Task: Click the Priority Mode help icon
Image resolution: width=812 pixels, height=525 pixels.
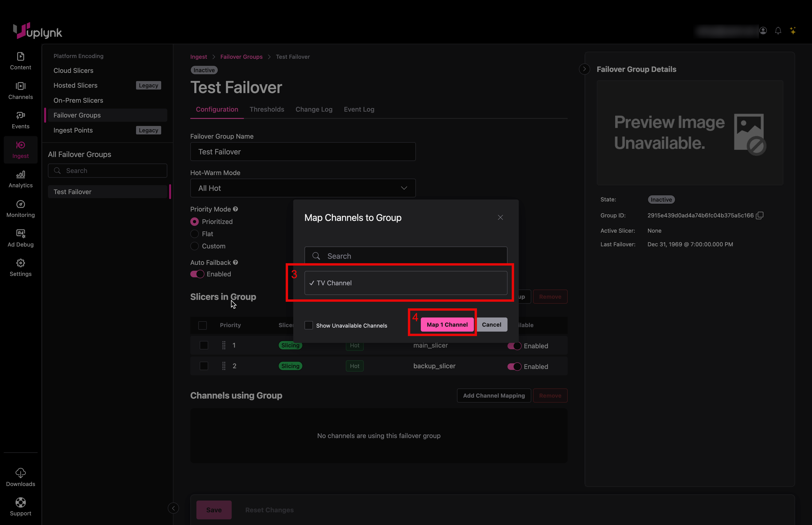Action: [x=235, y=209]
